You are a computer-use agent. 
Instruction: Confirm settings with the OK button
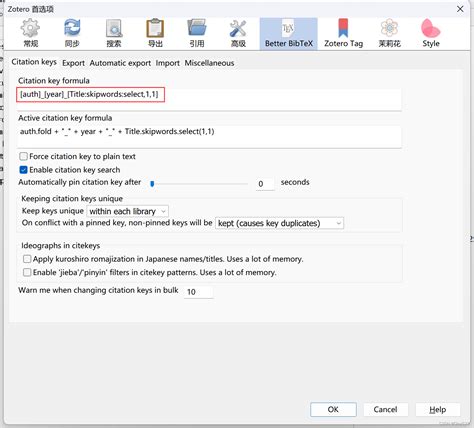[333, 409]
